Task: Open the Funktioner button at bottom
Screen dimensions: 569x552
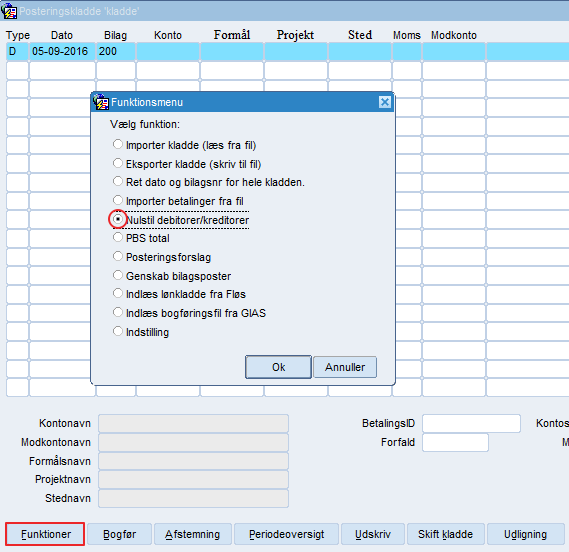Action: coord(45,534)
